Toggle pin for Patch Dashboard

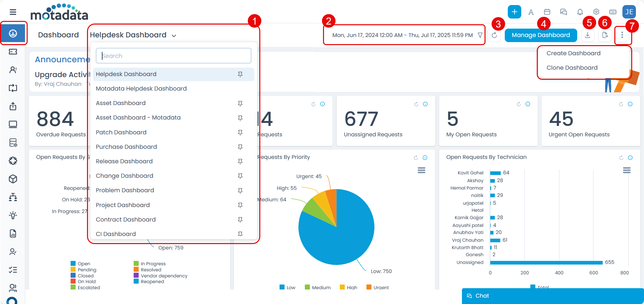240,133
